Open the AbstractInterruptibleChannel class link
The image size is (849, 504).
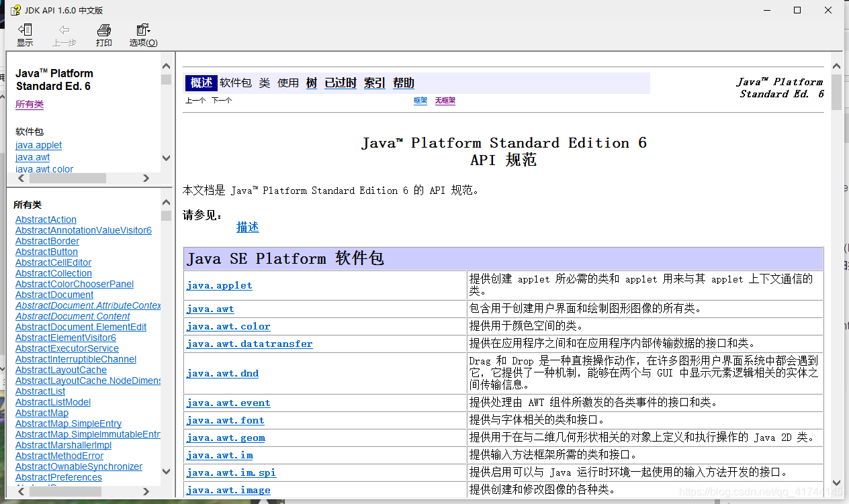[76, 359]
